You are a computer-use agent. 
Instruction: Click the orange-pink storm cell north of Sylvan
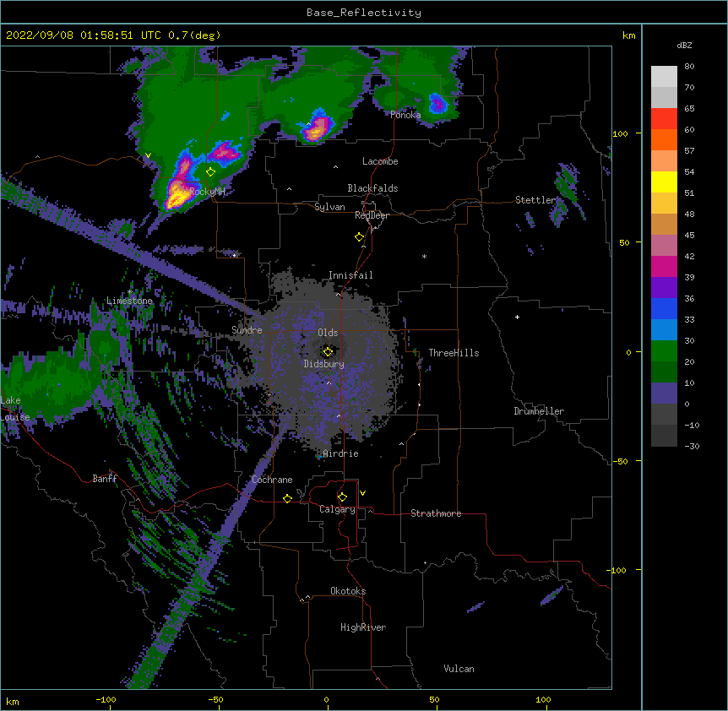[318, 128]
